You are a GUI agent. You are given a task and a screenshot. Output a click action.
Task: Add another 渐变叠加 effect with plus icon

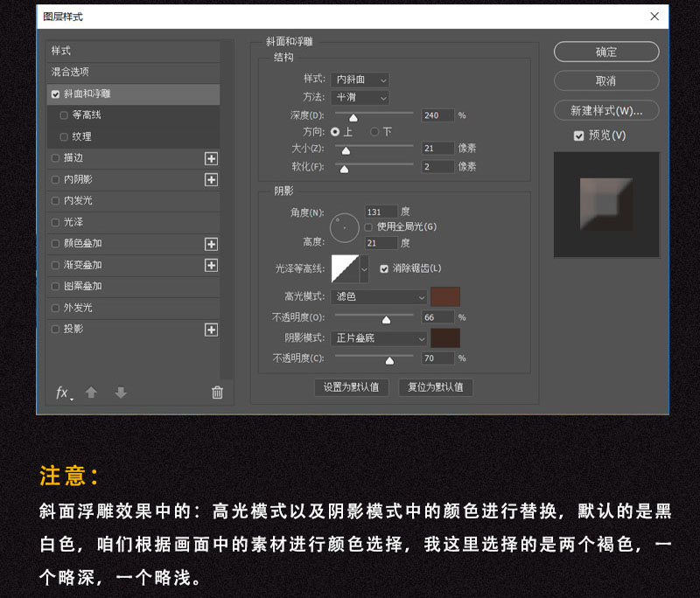click(211, 265)
